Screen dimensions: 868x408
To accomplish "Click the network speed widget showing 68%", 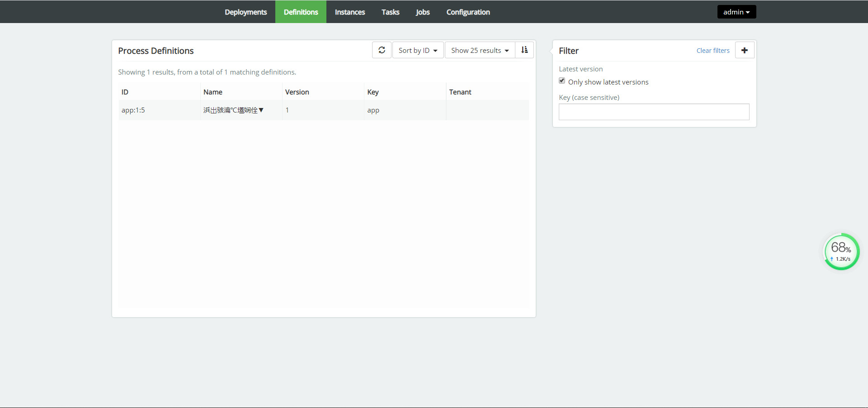I will 841,252.
